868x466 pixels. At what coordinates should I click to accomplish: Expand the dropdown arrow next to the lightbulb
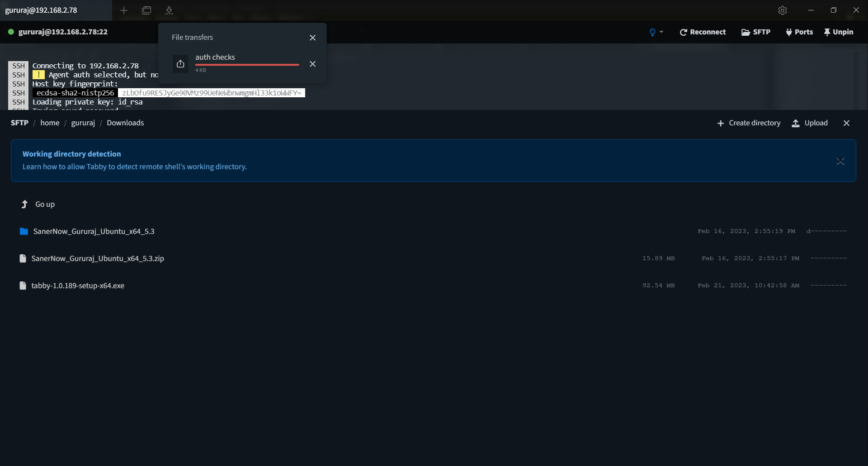coord(661,32)
